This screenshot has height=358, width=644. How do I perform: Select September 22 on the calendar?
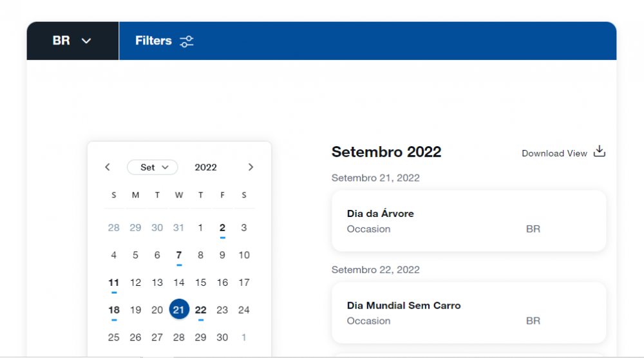tap(200, 310)
